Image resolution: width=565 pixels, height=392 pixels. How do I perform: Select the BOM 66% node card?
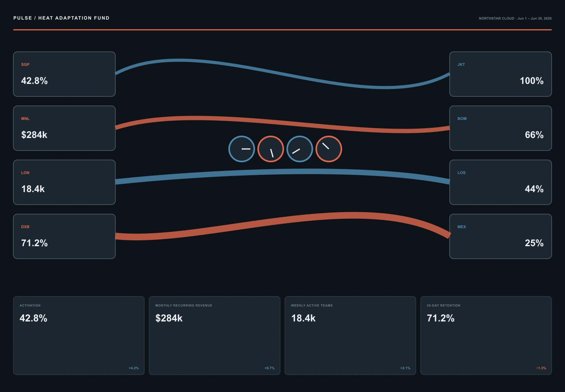pyautogui.click(x=501, y=128)
